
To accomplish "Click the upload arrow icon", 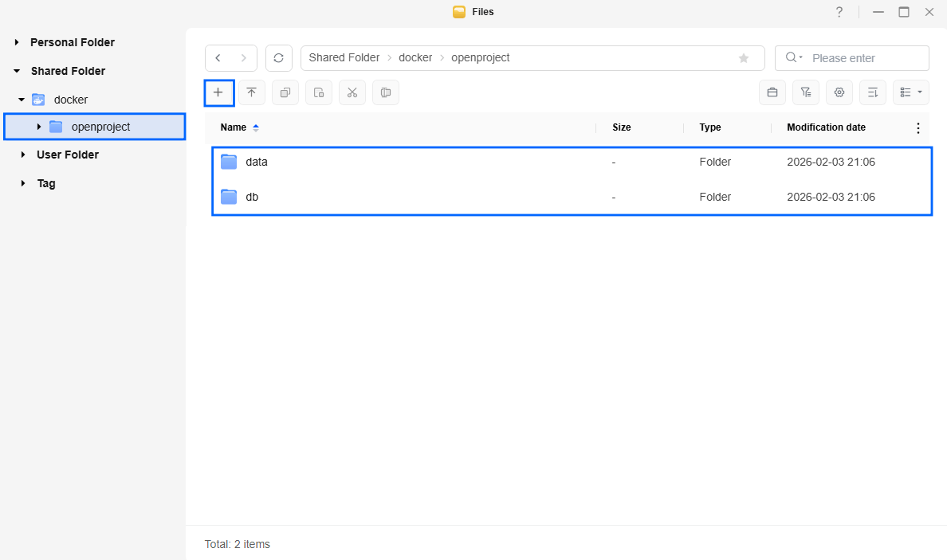I will click(x=251, y=92).
